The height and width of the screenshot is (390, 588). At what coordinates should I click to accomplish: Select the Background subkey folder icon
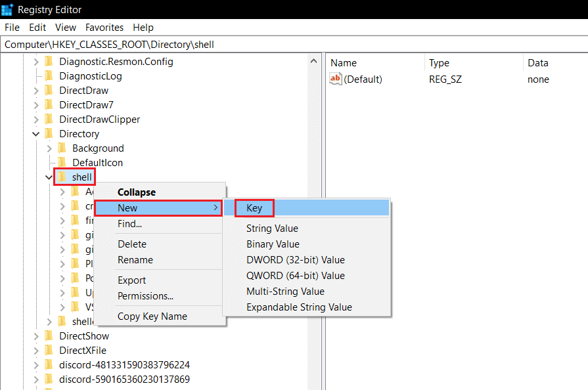click(x=62, y=148)
